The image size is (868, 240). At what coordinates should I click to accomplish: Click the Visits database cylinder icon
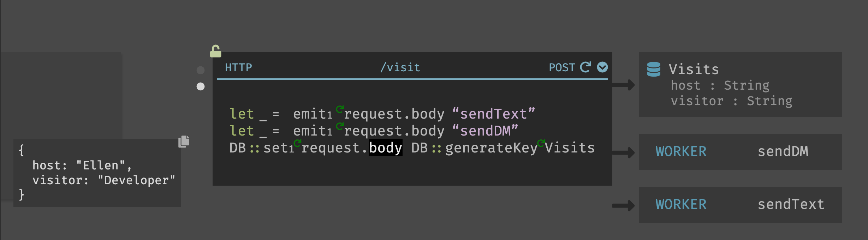tap(653, 69)
